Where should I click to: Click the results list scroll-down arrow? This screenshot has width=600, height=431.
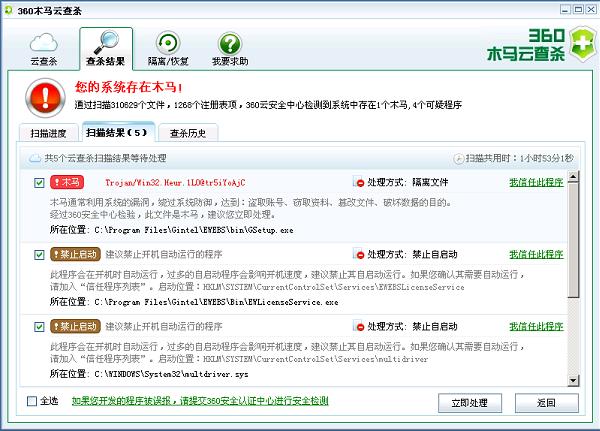coord(573,380)
